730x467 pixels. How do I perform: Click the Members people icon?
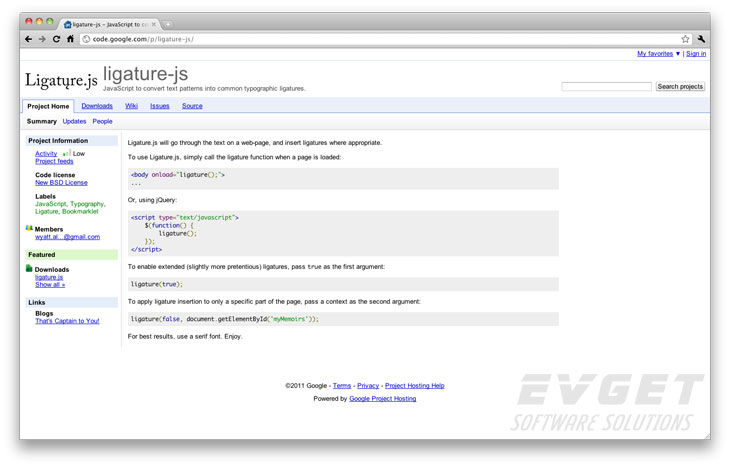29,229
